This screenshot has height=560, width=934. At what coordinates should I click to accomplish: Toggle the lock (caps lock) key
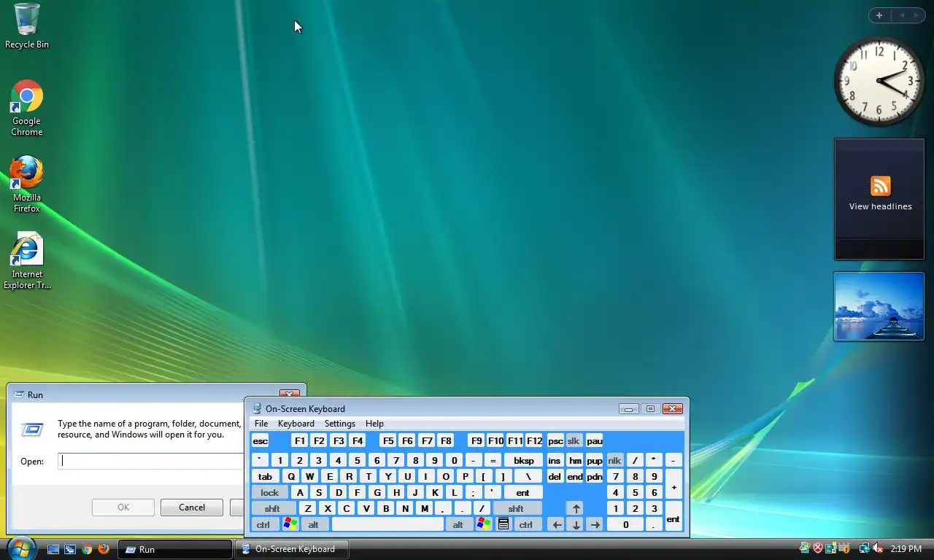269,492
